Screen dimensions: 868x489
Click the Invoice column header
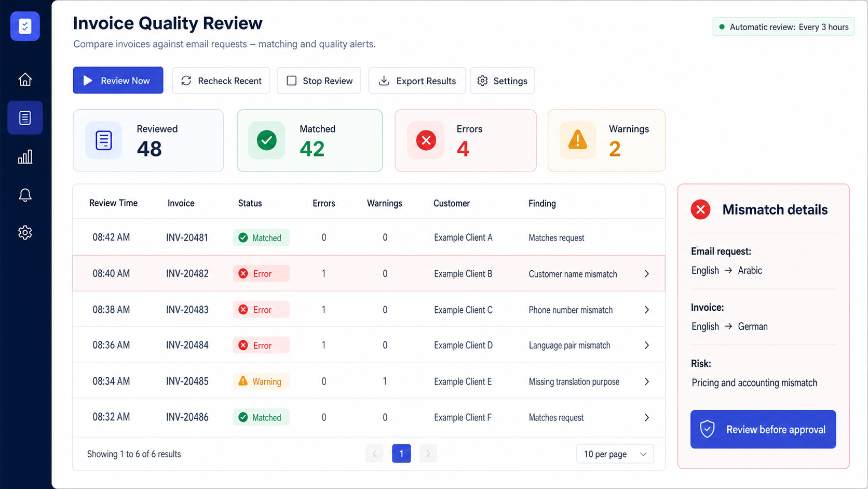click(181, 203)
